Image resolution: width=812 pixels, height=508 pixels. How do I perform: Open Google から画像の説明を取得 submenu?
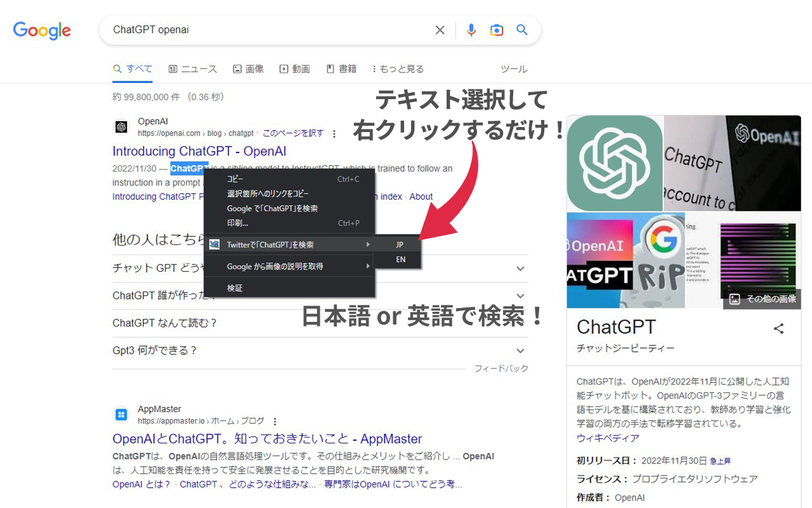click(289, 266)
